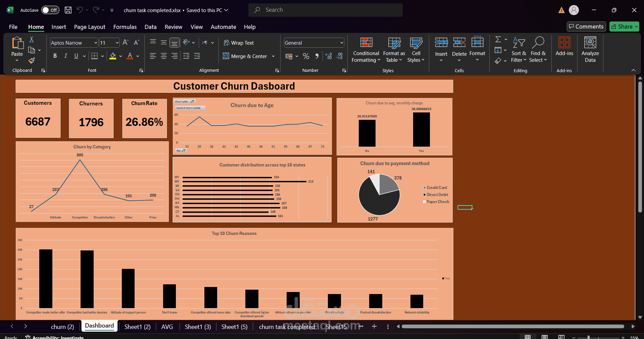
Task: Expand the borders dropdown arrow
Action: pos(102,56)
